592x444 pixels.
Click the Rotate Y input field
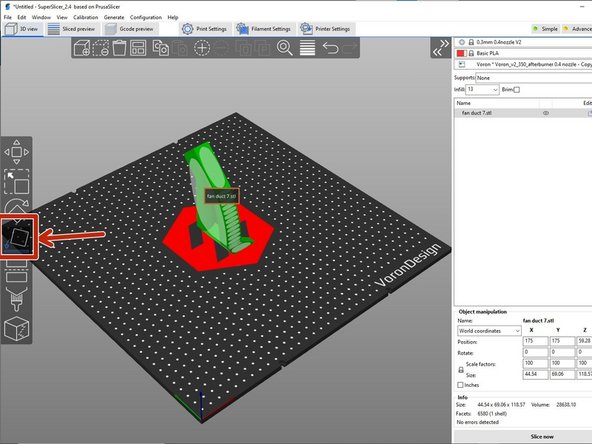pos(562,352)
